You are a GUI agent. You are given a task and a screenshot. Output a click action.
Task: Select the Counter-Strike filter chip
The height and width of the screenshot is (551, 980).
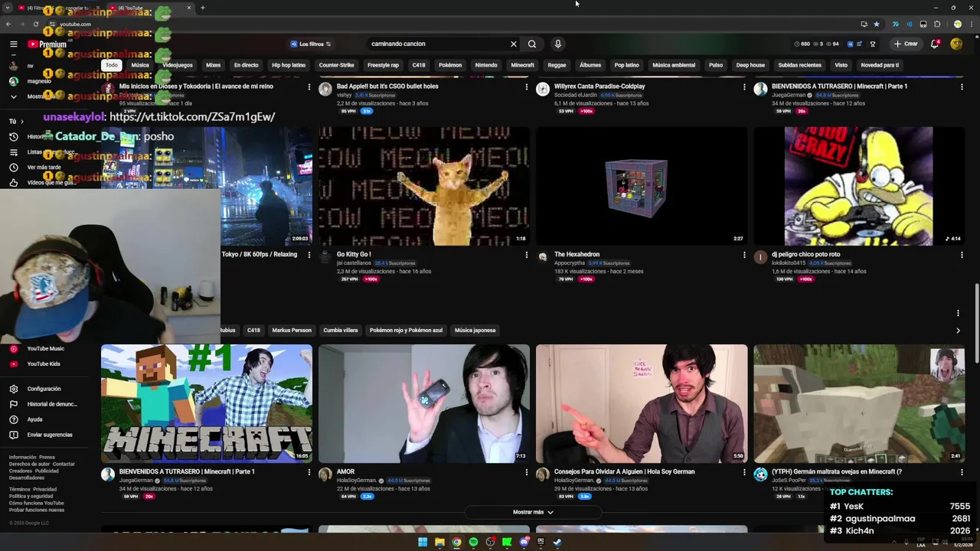pos(336,65)
